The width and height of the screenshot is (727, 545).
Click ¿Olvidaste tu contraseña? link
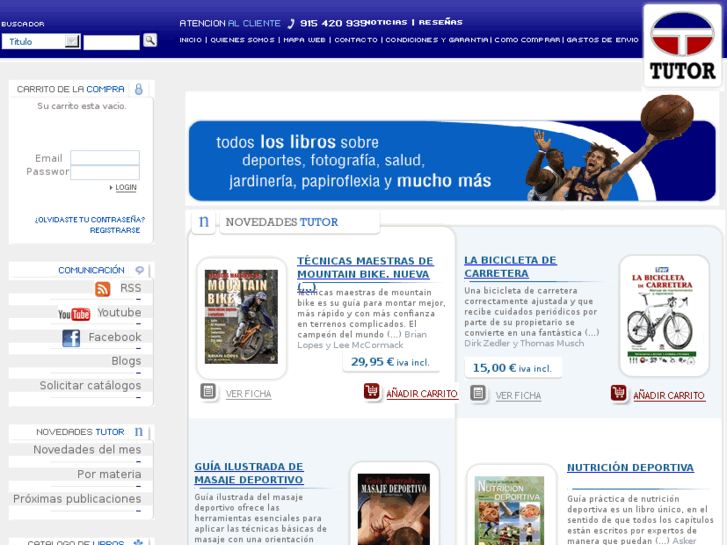[90, 219]
